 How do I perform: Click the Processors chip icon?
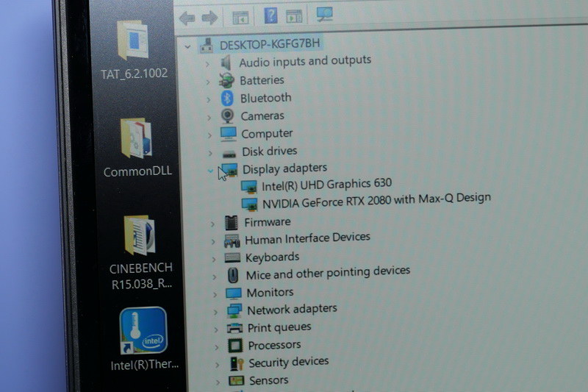click(235, 346)
